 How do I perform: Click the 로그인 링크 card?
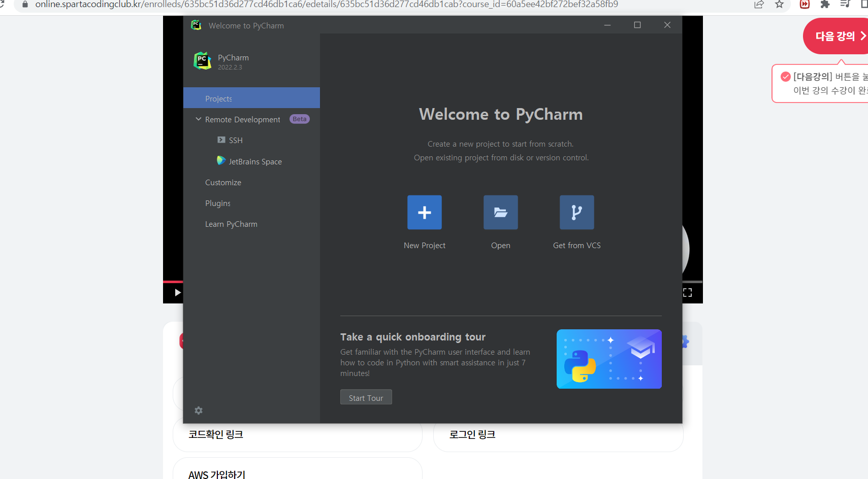558,434
